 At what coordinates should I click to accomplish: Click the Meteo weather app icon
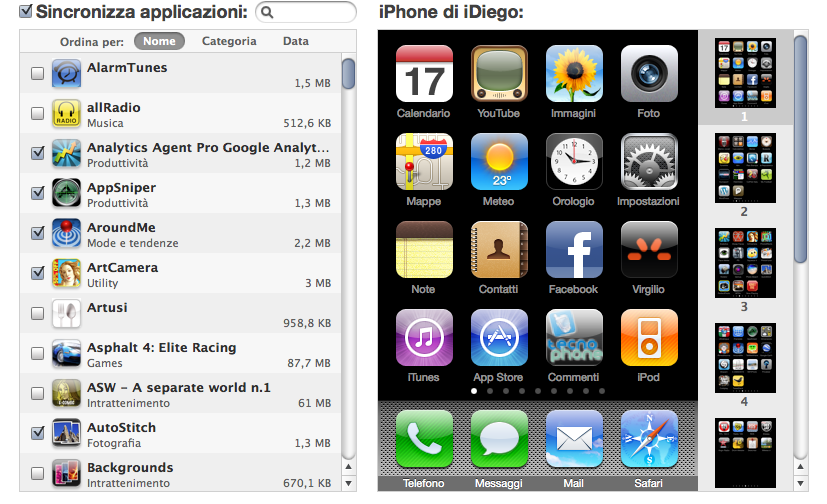(x=498, y=162)
